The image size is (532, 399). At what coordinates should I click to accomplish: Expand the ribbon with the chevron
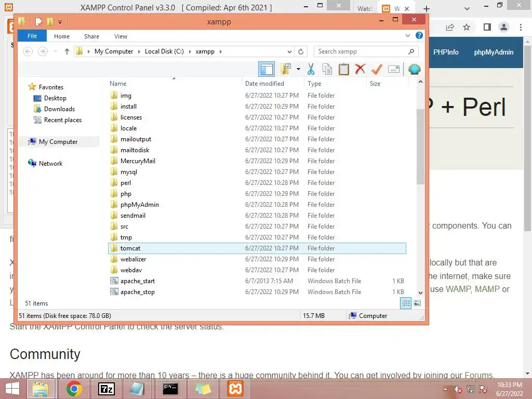[x=408, y=35]
